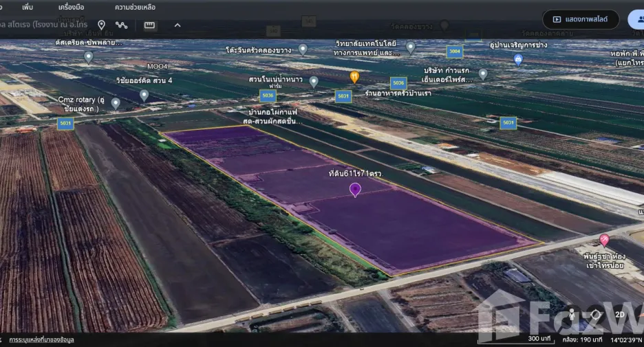Open the เพิ่ม menu
644x347 pixels.
pyautogui.click(x=28, y=7)
